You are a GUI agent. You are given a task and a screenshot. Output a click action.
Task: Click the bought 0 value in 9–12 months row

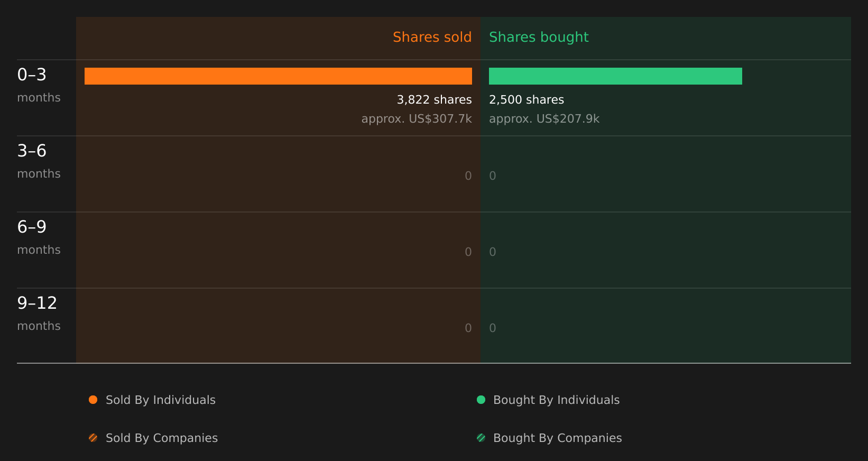[x=493, y=328]
